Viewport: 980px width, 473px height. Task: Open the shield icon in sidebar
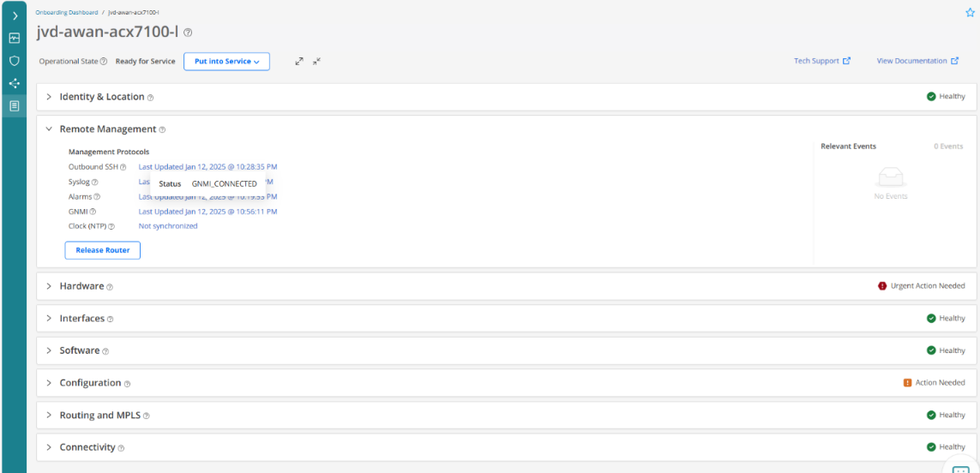click(x=15, y=61)
